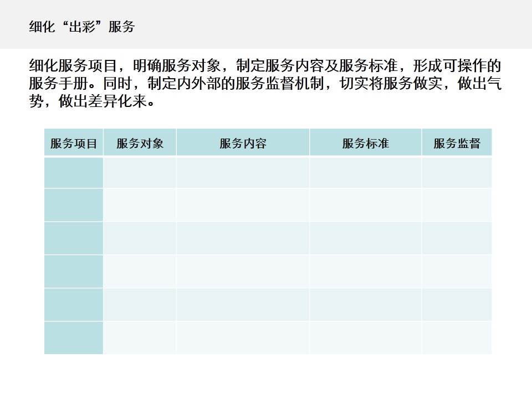Select the 服务对象 header cell
This screenshot has height=399, width=532.
[140, 143]
